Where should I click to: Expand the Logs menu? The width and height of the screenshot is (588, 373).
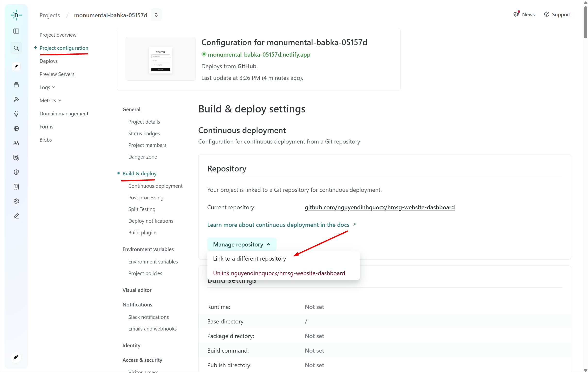coord(47,87)
